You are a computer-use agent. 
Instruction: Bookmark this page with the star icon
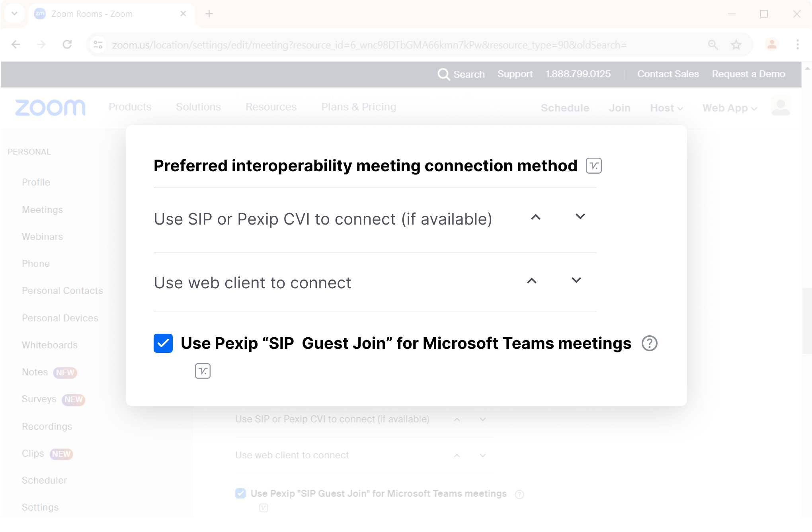736,45
